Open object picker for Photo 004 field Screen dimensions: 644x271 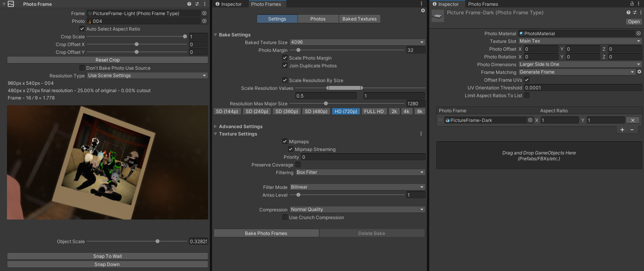coord(204,21)
